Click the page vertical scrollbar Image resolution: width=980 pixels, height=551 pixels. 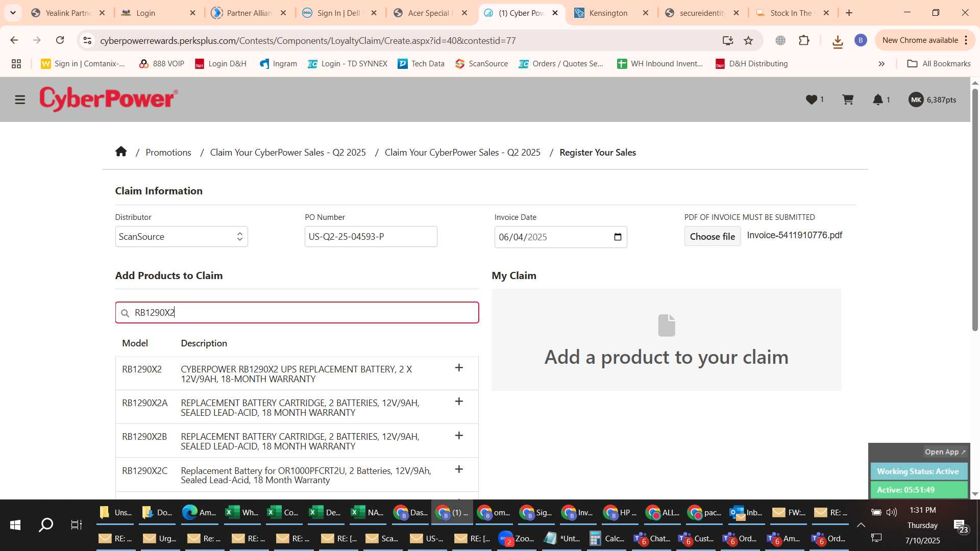[975, 209]
